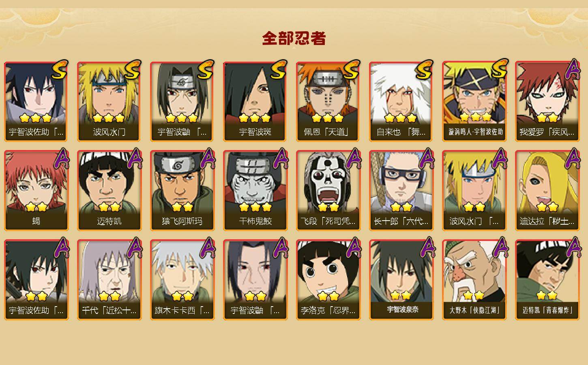Pick the 迈特凯 ninja card

click(109, 191)
